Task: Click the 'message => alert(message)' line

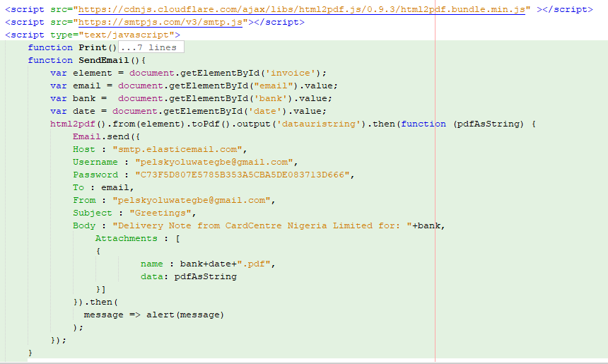Action: [x=154, y=315]
